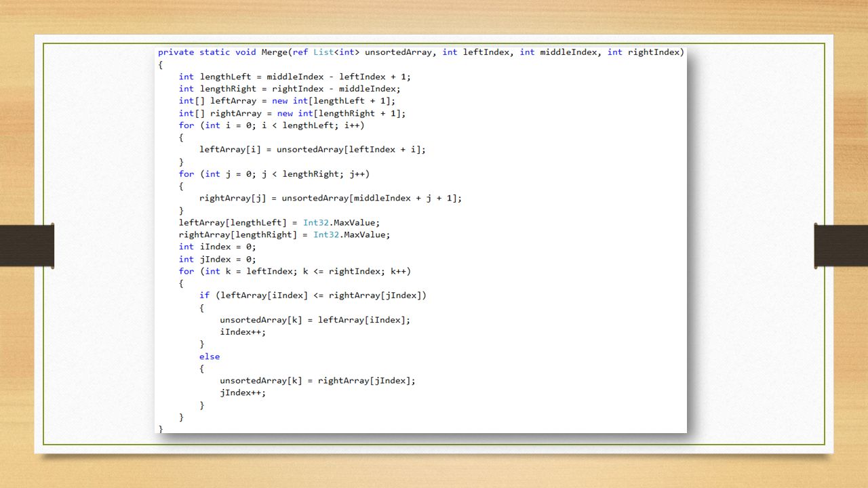Screen dimensions: 868x488
Task: Click the 'if (leftArray[iIndex] <= rightArray[jIndex])' condition
Action: click(313, 296)
